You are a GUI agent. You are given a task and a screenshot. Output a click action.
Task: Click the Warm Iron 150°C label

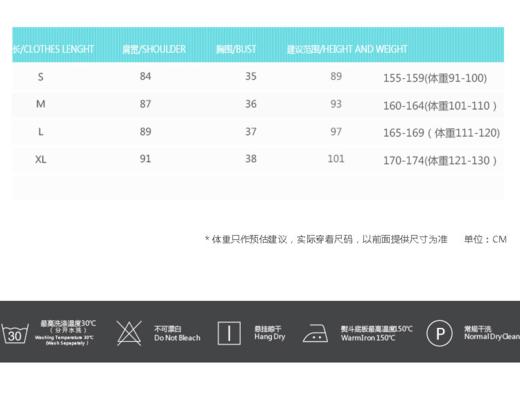376,333
